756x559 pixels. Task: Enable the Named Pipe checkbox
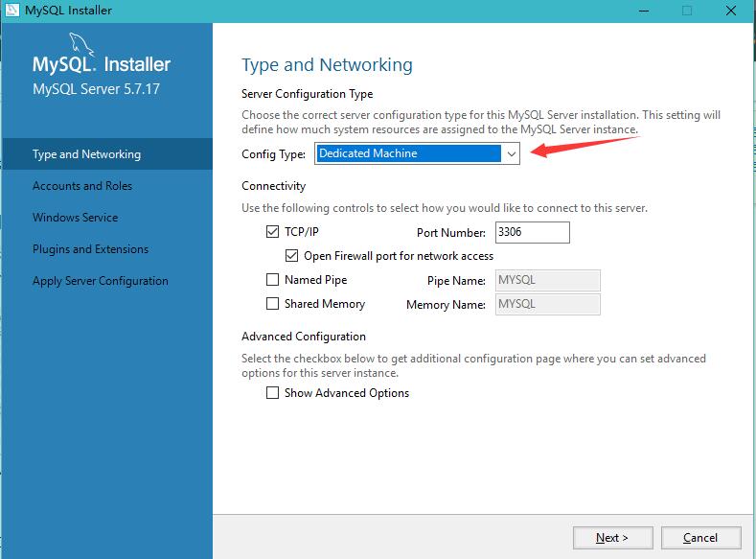pyautogui.click(x=273, y=280)
